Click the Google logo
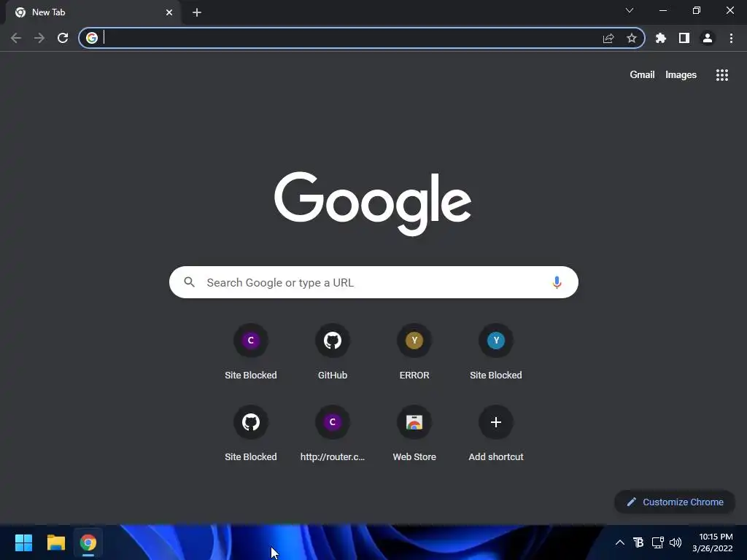This screenshot has width=747, height=560. (373, 203)
